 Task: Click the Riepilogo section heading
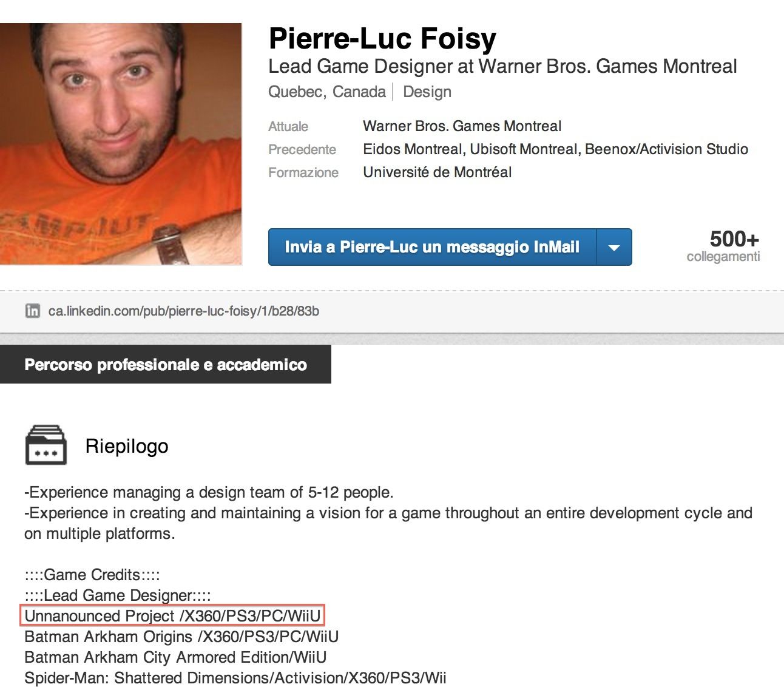pyautogui.click(x=127, y=446)
